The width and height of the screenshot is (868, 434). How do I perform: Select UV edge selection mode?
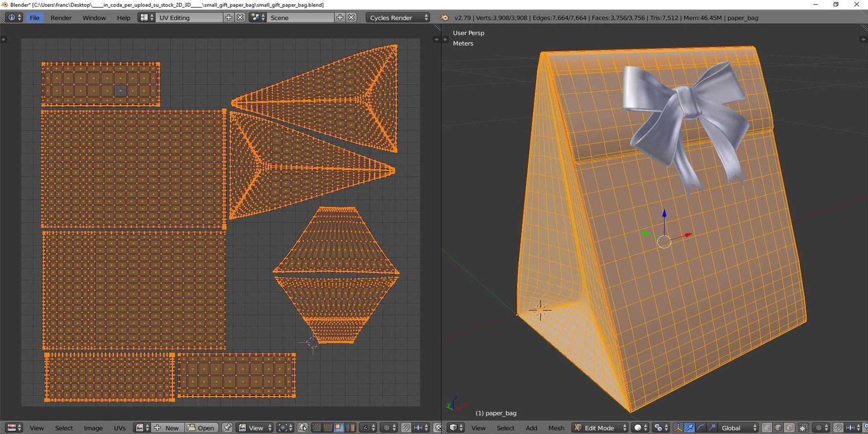click(x=328, y=428)
